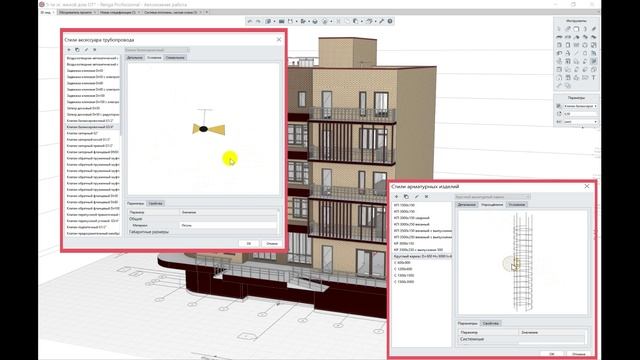Duplicate style in rebar products styles dialog

[x=406, y=196]
